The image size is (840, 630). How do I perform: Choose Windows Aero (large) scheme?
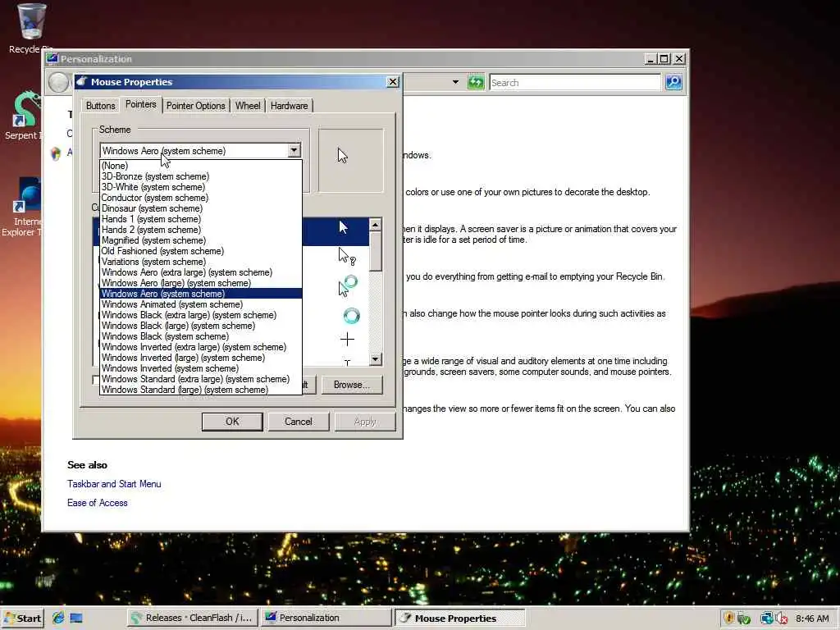click(201, 283)
